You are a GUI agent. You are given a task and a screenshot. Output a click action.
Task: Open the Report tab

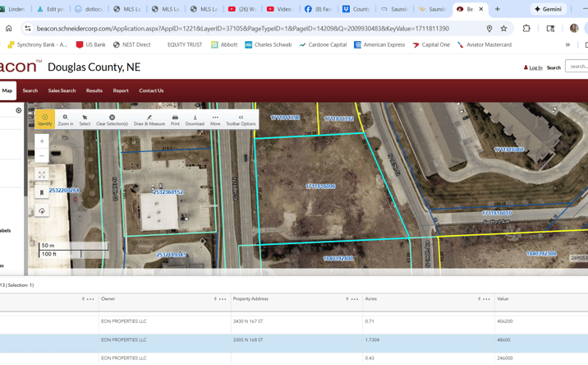121,90
